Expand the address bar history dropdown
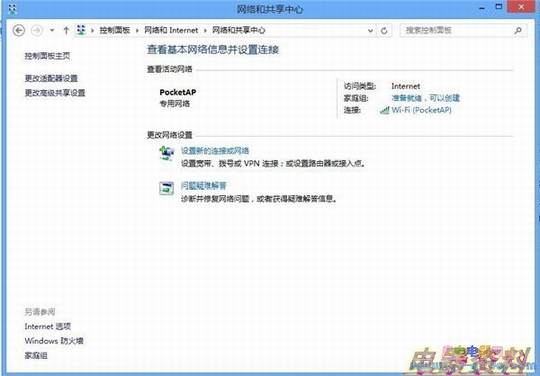Viewport: 540px width, 376px height. coord(370,31)
